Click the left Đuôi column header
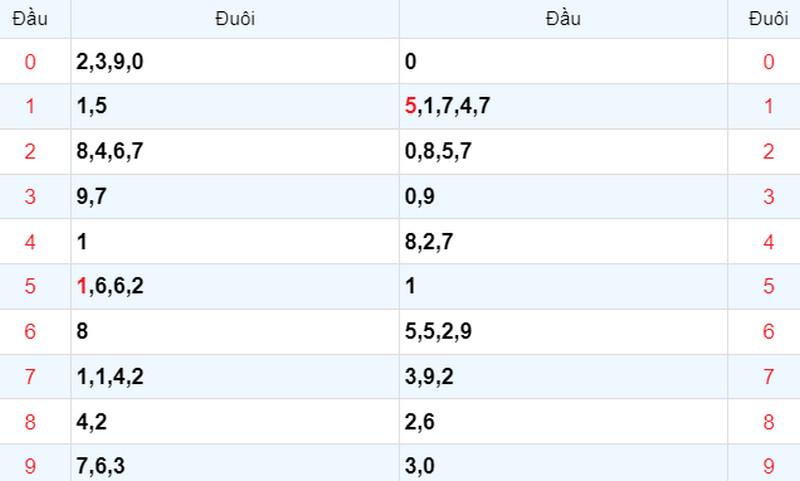Screen dimensions: 800x481 (235, 19)
